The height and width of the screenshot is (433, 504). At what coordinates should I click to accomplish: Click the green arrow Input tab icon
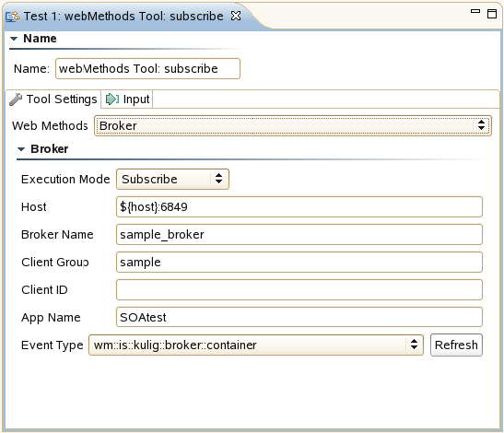point(112,99)
